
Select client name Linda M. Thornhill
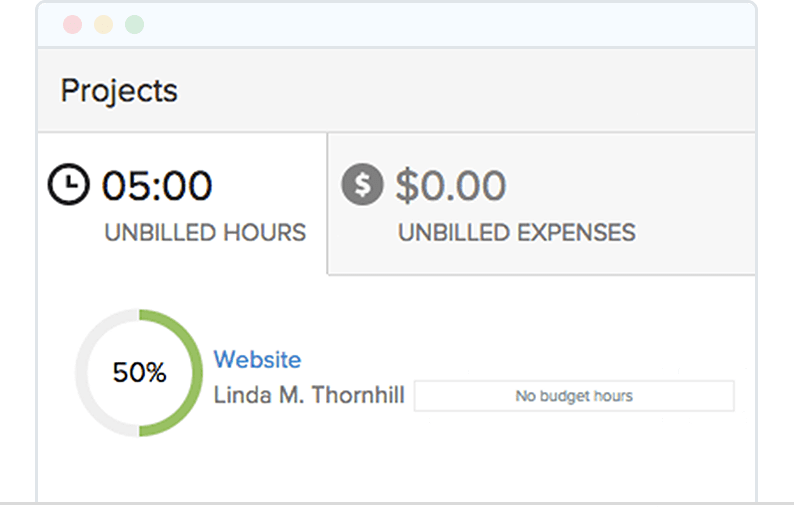point(309,395)
